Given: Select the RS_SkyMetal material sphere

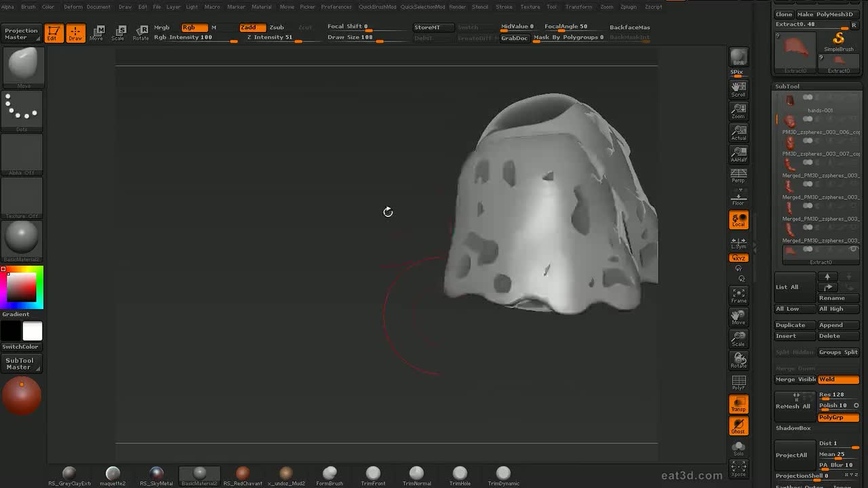Looking at the screenshot, I should (156, 476).
